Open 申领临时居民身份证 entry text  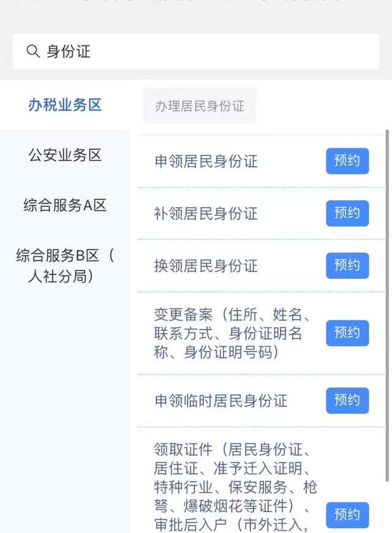click(x=221, y=401)
